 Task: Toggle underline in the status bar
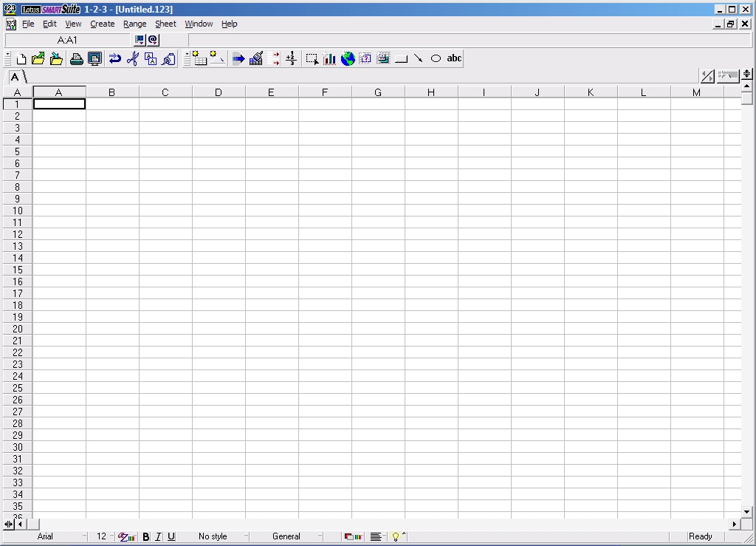tap(171, 536)
